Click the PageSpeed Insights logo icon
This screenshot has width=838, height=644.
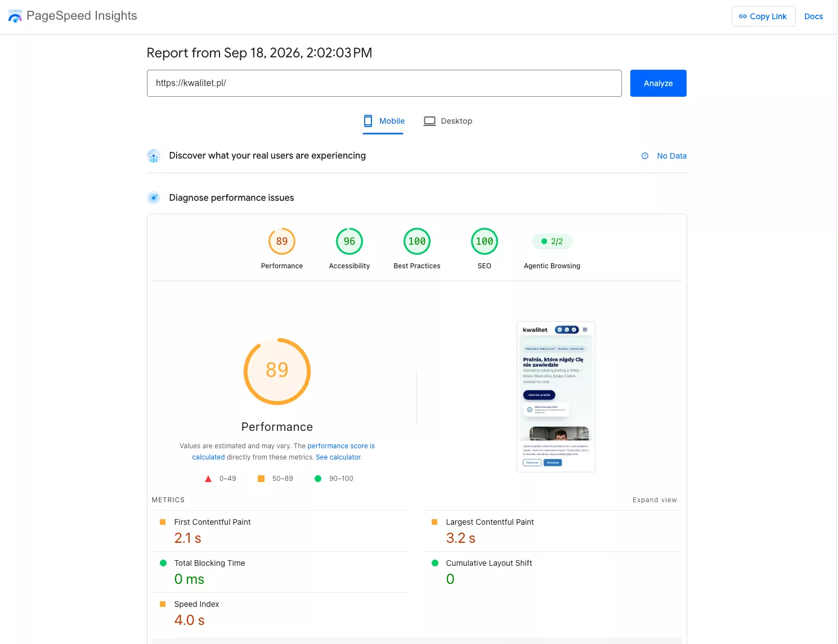tap(15, 16)
